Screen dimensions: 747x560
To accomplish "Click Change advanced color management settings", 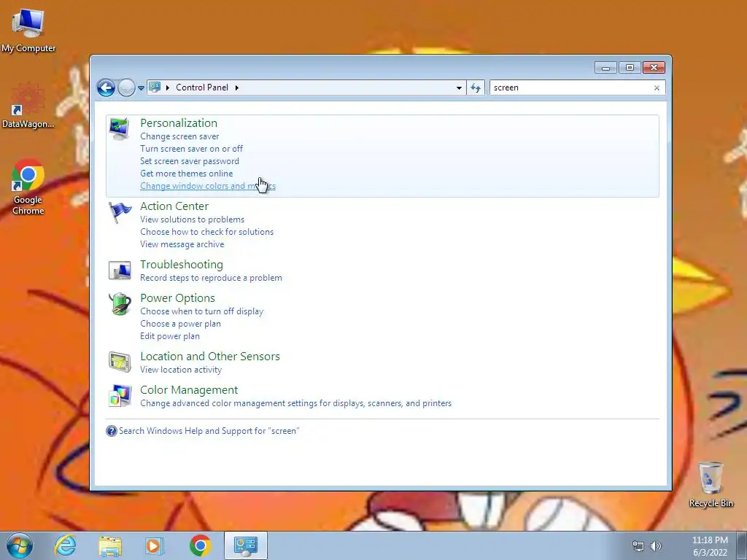I will [296, 403].
